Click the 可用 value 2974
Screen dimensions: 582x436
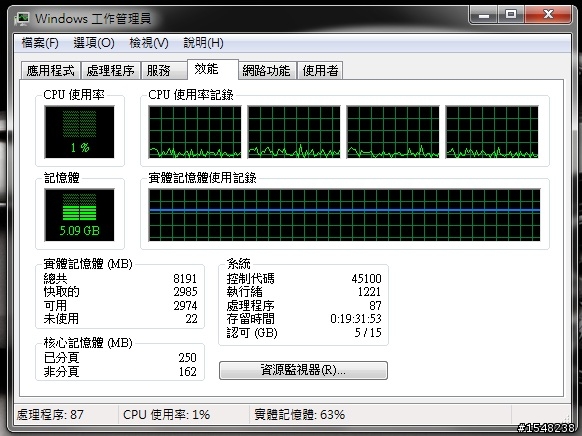click(185, 305)
